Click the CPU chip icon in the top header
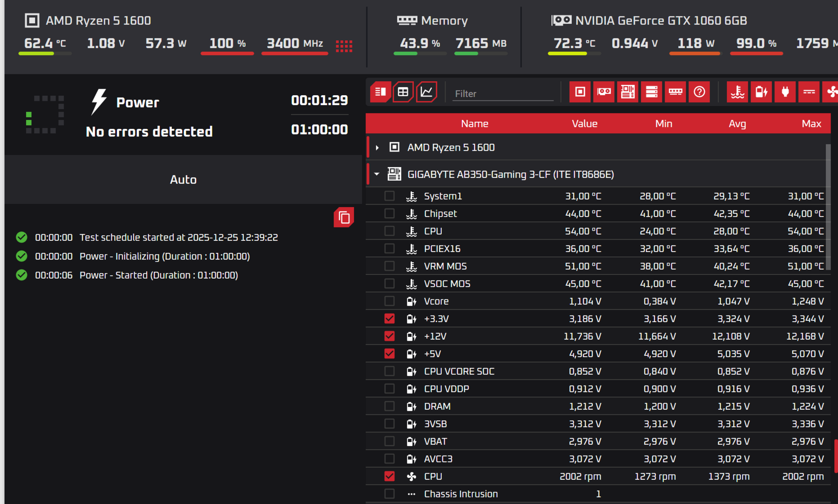Screen dimensions: 838x504 click(32, 21)
